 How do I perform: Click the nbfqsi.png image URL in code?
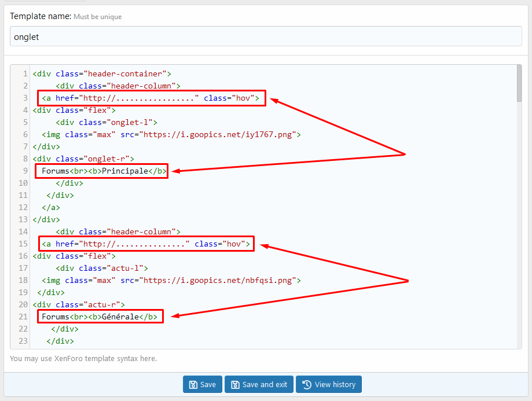coord(220,280)
